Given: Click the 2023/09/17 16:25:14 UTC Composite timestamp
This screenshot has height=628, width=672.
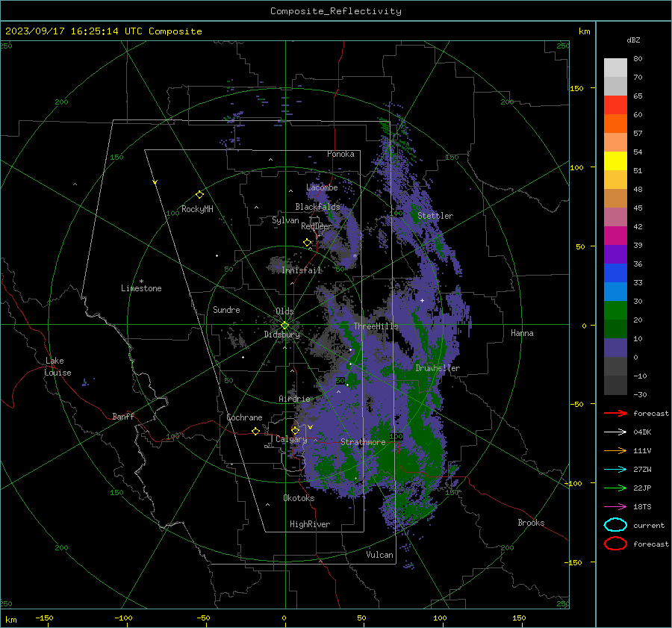Looking at the screenshot, I should (104, 31).
